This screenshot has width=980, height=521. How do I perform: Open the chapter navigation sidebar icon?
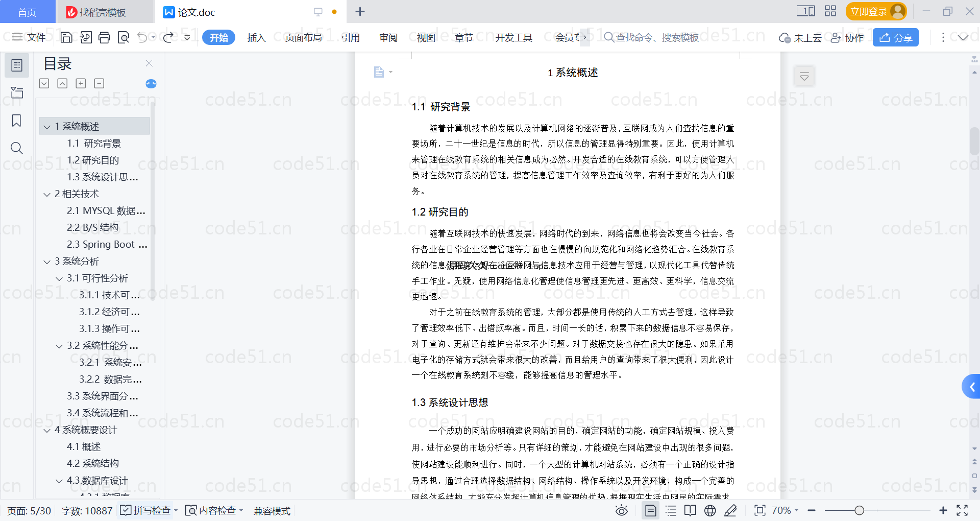17,92
